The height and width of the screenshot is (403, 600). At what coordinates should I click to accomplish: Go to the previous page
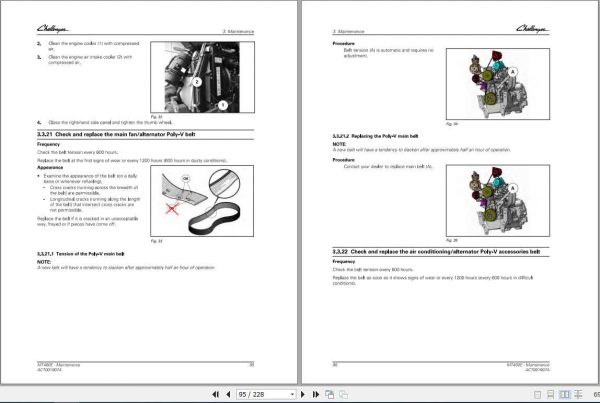(228, 394)
